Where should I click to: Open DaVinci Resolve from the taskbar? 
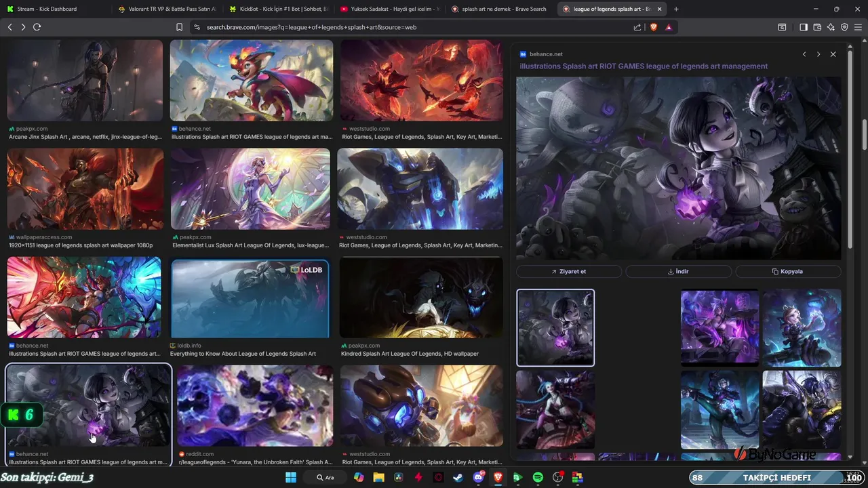pyautogui.click(x=399, y=477)
